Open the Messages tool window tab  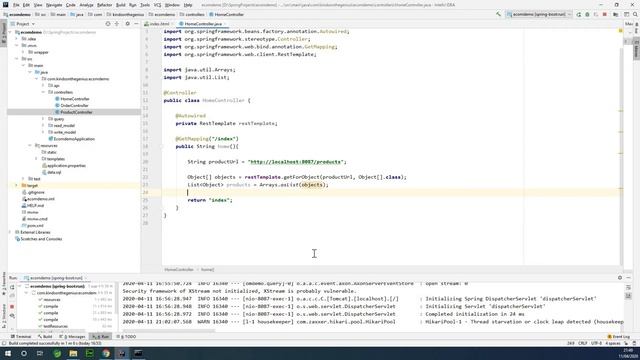tap(73, 337)
